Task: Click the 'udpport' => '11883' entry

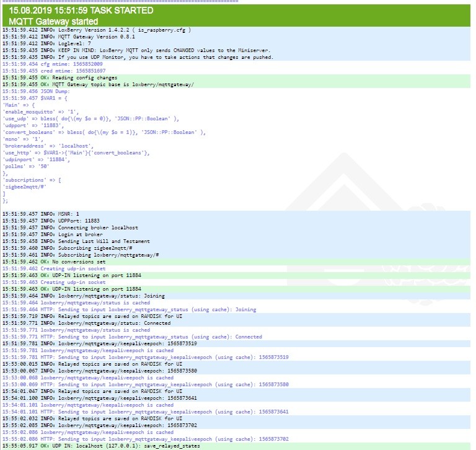Action: click(x=33, y=125)
